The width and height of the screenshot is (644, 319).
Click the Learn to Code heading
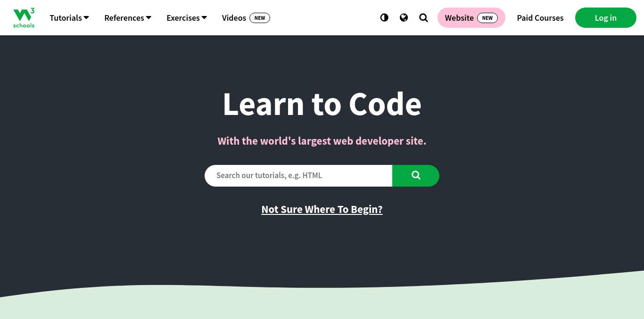[322, 104]
